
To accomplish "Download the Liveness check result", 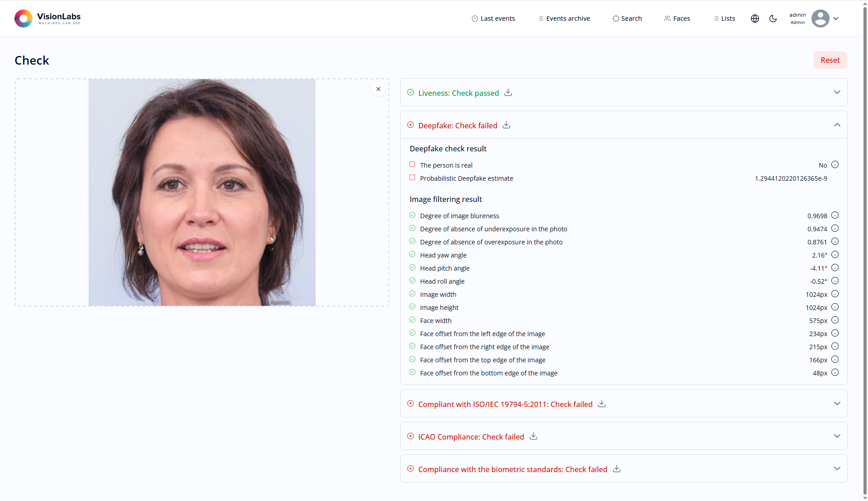I will [x=508, y=93].
